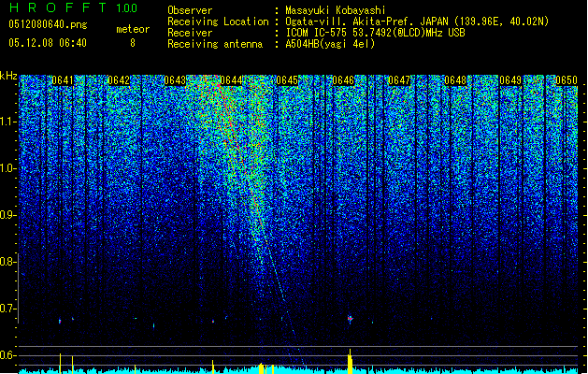Click the 0649 time marker
The image size is (588, 374).
[x=510, y=80]
